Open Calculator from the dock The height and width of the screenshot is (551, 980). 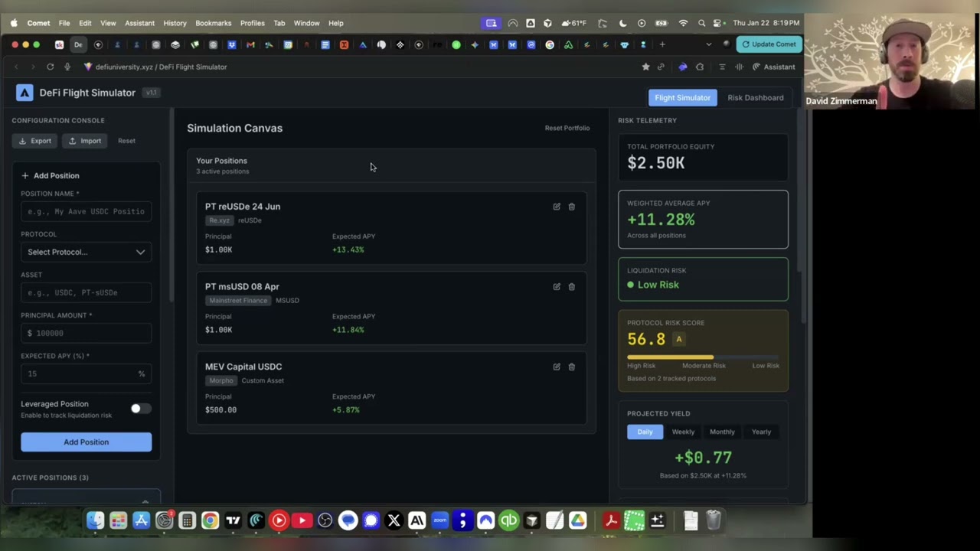[187, 521]
